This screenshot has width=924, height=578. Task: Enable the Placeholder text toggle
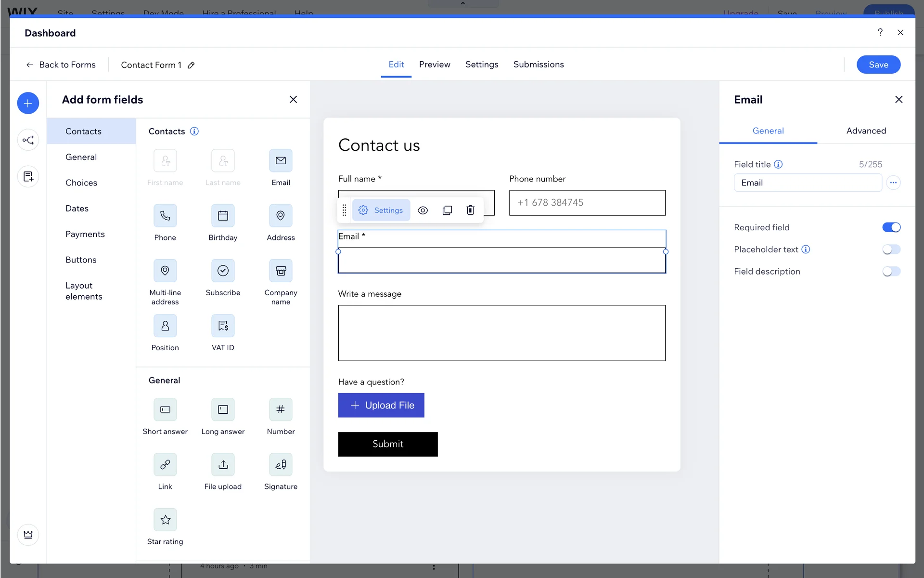pos(891,250)
